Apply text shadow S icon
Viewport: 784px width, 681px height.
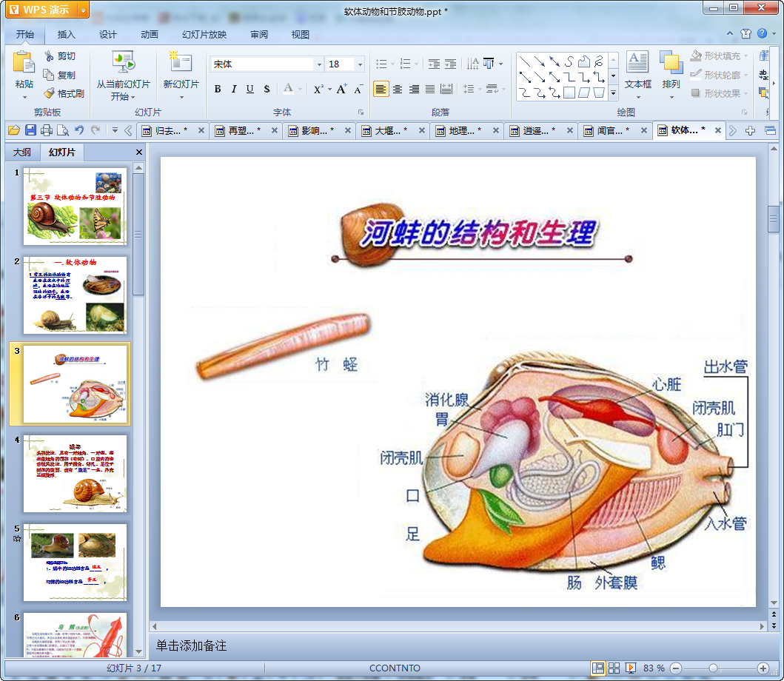click(x=267, y=89)
